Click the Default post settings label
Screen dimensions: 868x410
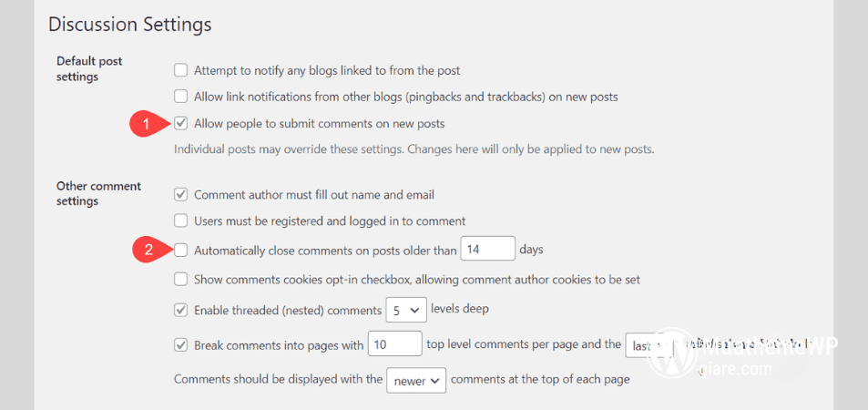(x=88, y=68)
